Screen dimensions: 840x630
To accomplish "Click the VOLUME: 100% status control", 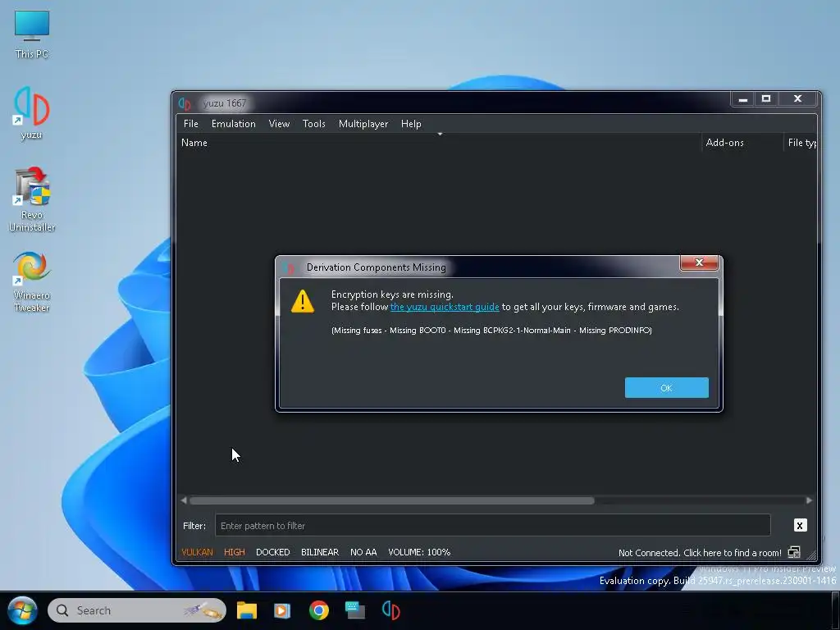I will 419,552.
